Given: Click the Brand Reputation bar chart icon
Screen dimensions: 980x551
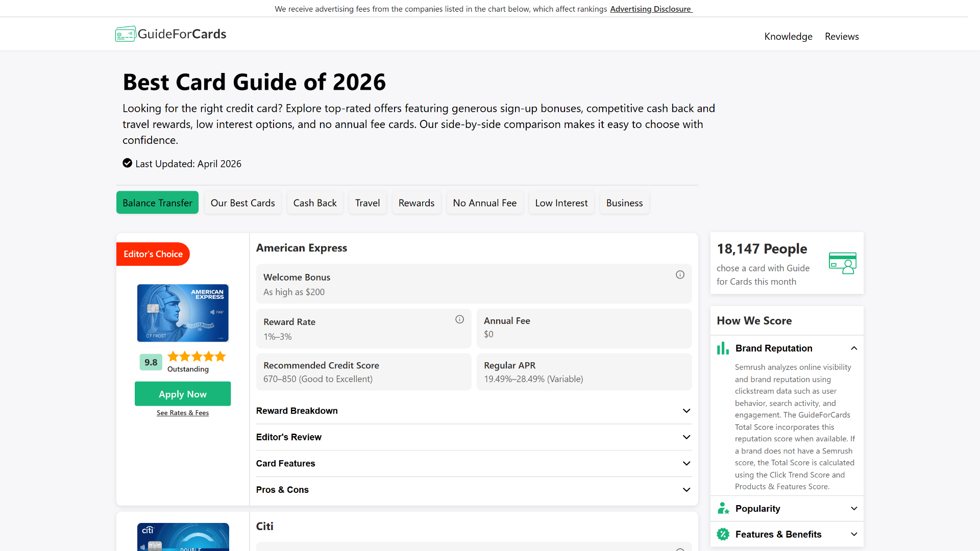Looking at the screenshot, I should tap(723, 348).
